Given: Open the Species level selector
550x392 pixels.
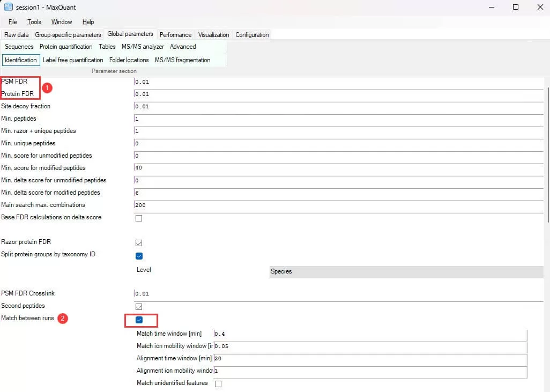Looking at the screenshot, I should coord(406,272).
